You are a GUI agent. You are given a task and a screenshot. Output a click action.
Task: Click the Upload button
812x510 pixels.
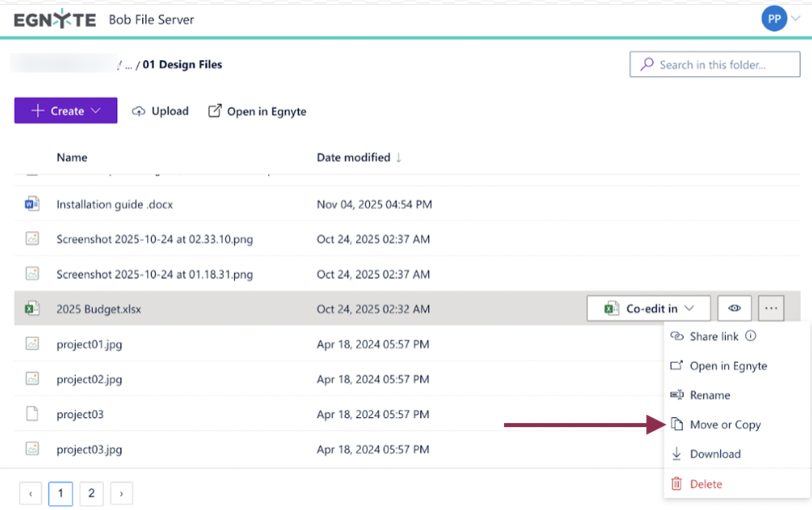click(160, 111)
